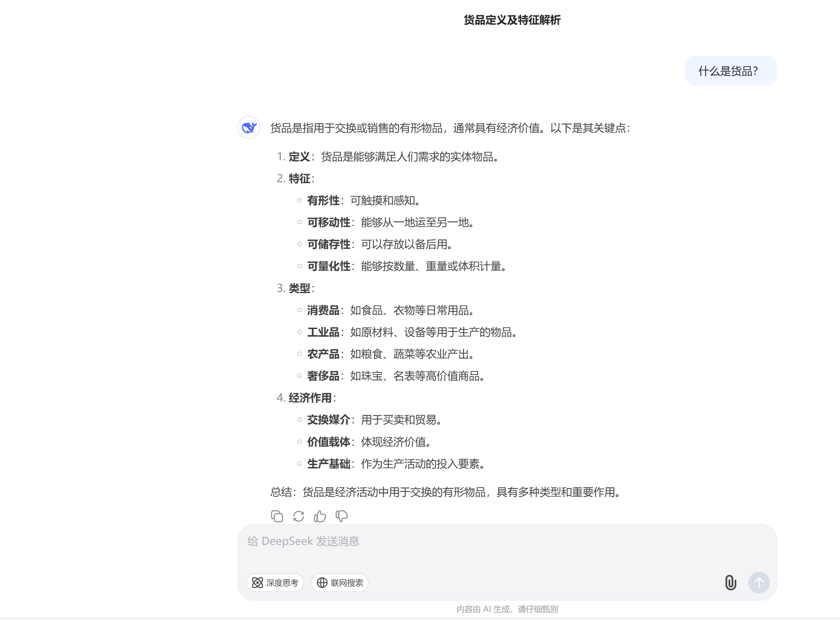This screenshot has width=840, height=620.
Task: Click the bold 定义 heading in the list
Action: pos(299,157)
